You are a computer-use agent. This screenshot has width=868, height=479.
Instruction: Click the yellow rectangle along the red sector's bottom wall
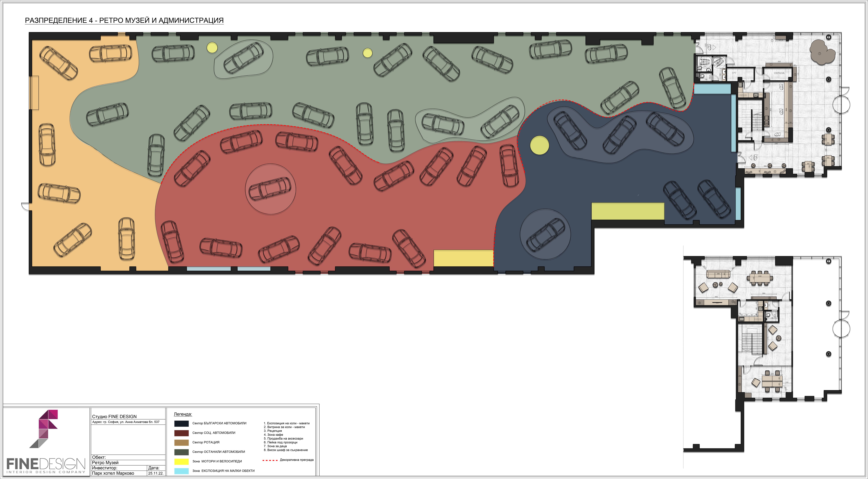point(463,258)
